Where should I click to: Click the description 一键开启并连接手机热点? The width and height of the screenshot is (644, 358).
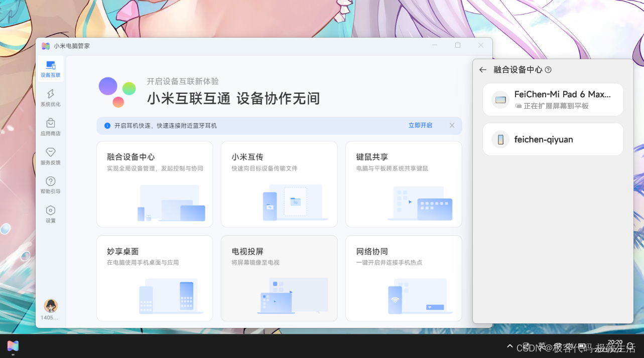[x=389, y=263]
